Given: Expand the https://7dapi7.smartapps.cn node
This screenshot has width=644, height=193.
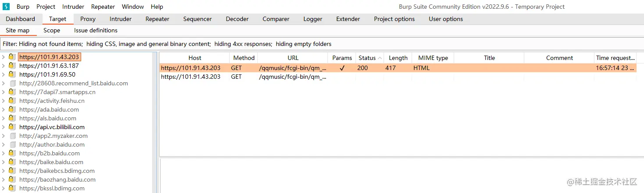Looking at the screenshot, I should coord(4,92).
